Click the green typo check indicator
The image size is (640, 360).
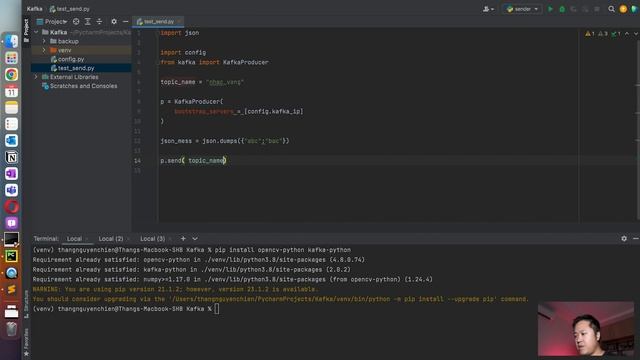click(x=616, y=34)
